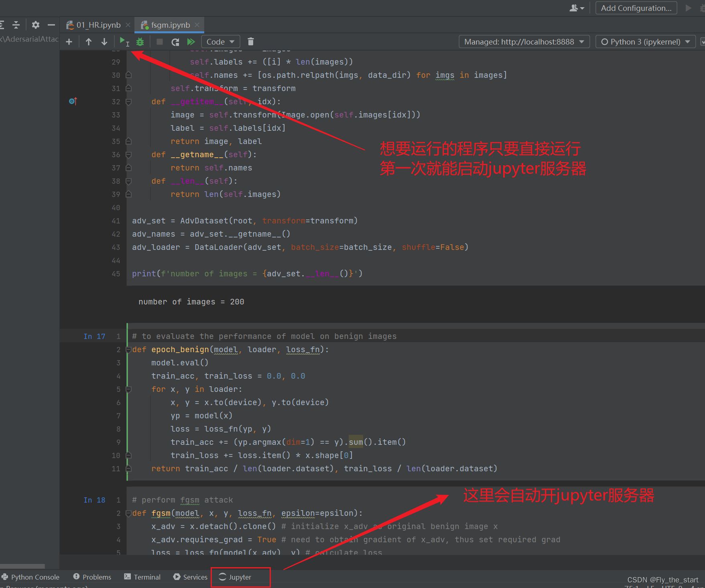
Task: Click fold end marker at line 35
Action: click(x=128, y=141)
